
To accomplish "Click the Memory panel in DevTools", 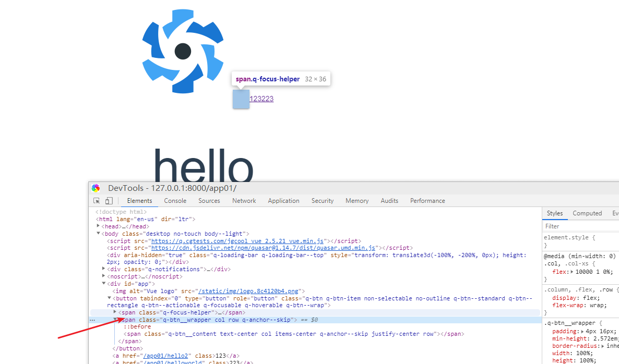I will tap(356, 200).
